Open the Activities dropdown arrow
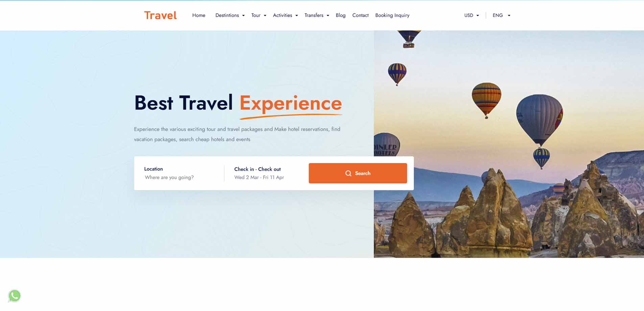The height and width of the screenshot is (311, 644). pyautogui.click(x=296, y=16)
